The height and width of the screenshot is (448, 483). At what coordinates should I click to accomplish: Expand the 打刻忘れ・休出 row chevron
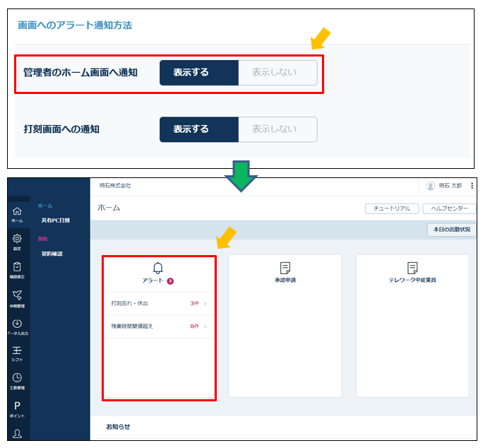[205, 304]
